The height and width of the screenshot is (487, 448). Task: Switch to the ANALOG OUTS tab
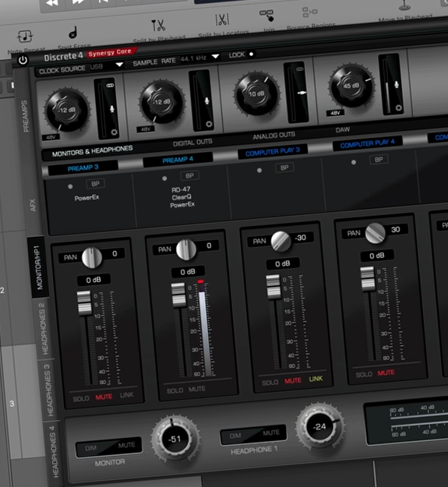pos(273,136)
